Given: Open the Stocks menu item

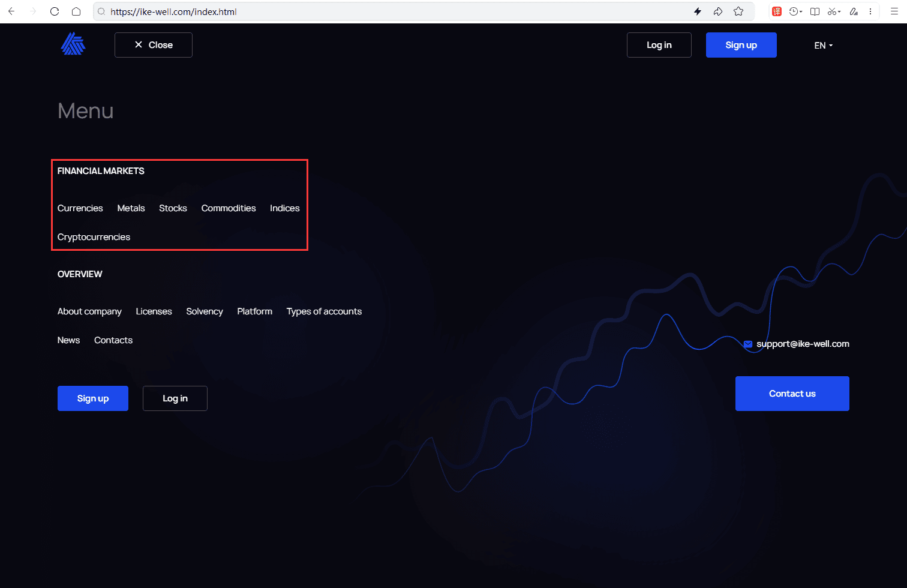Looking at the screenshot, I should (173, 208).
